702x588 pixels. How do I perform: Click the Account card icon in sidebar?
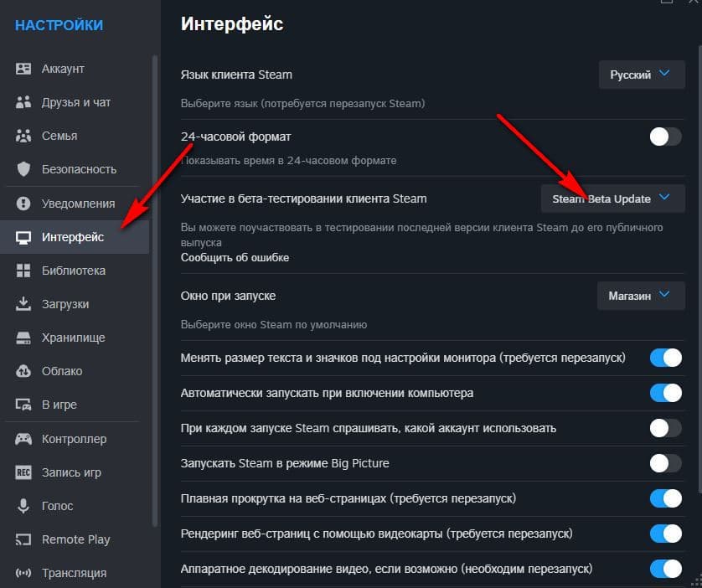24,69
